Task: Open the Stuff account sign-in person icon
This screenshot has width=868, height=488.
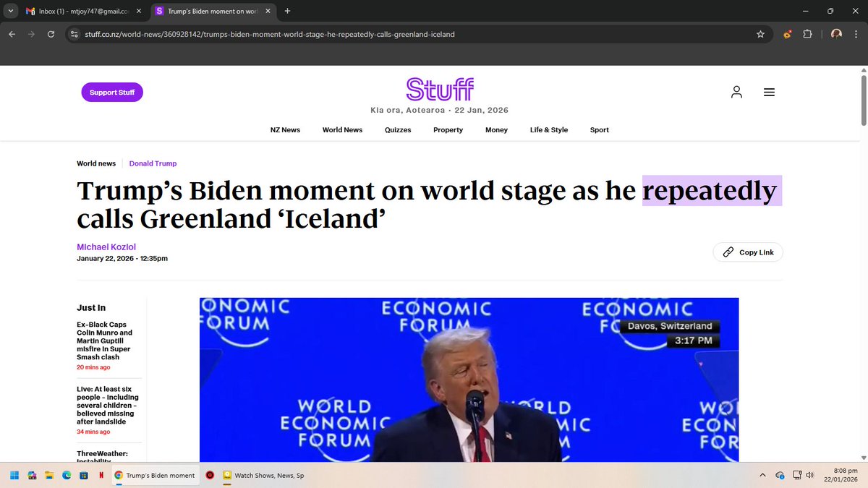Action: click(736, 92)
